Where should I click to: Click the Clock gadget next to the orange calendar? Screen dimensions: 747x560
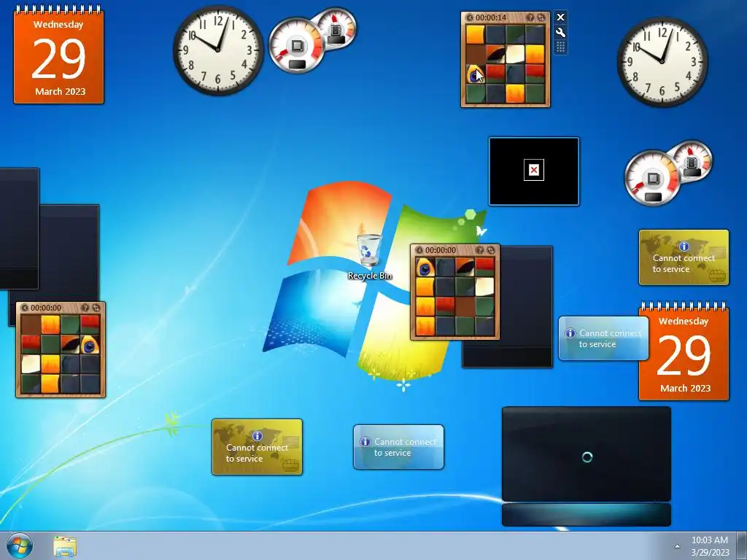218,50
